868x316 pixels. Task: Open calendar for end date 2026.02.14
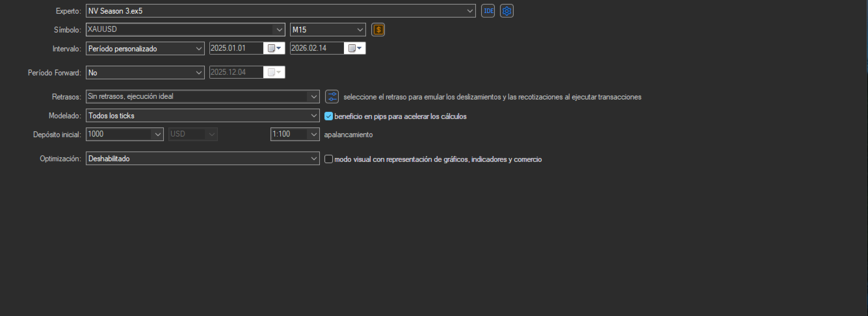355,48
